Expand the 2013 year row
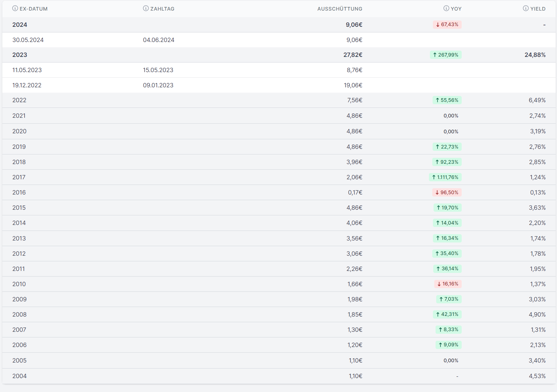 (279, 239)
